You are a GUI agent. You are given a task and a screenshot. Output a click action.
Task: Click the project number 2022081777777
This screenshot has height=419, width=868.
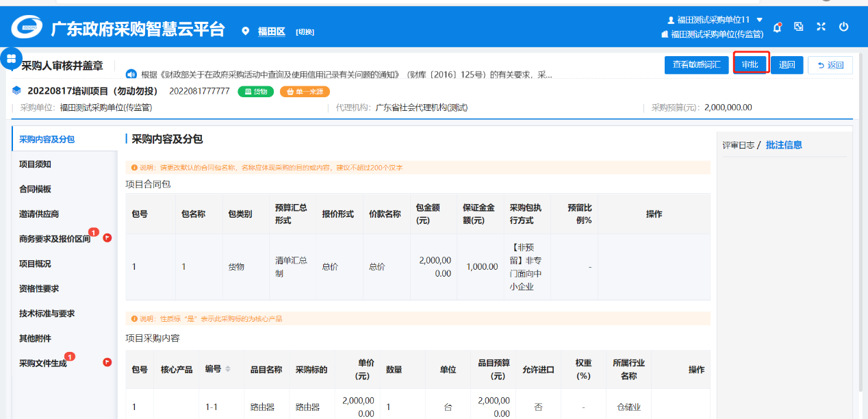click(199, 91)
